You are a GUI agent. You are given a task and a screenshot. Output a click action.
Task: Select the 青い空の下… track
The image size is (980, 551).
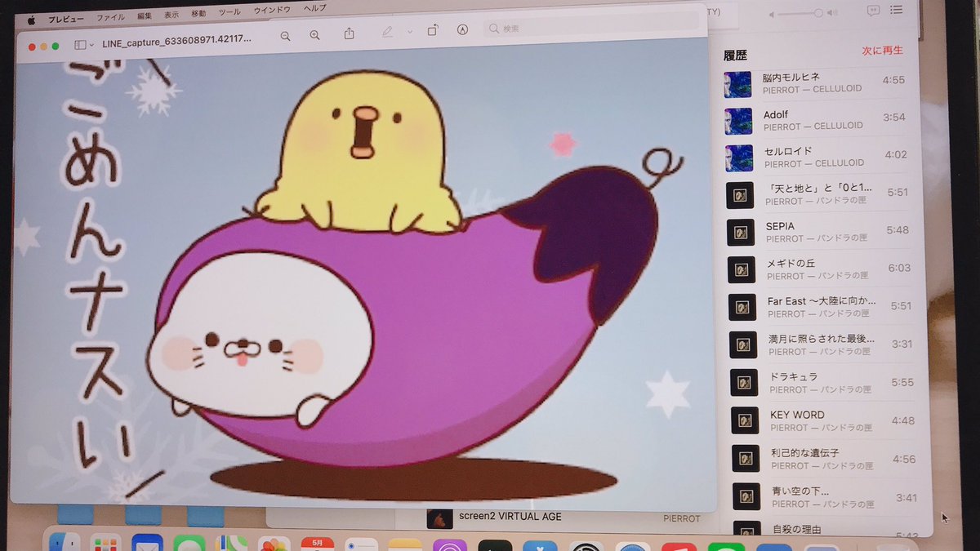click(825, 496)
